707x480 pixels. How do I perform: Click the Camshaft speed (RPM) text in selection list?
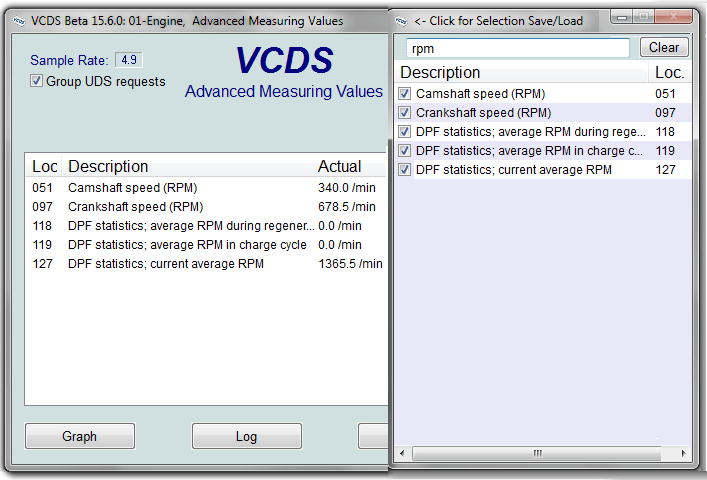tap(480, 94)
